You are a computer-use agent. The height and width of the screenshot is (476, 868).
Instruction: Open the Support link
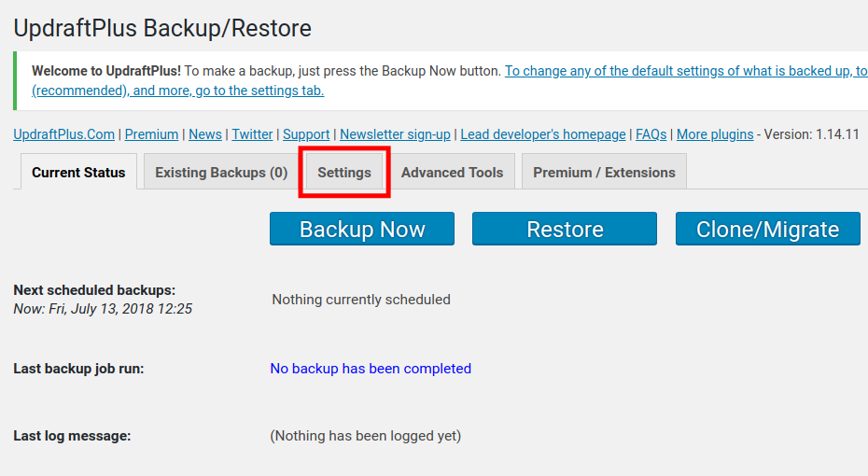pyautogui.click(x=306, y=134)
